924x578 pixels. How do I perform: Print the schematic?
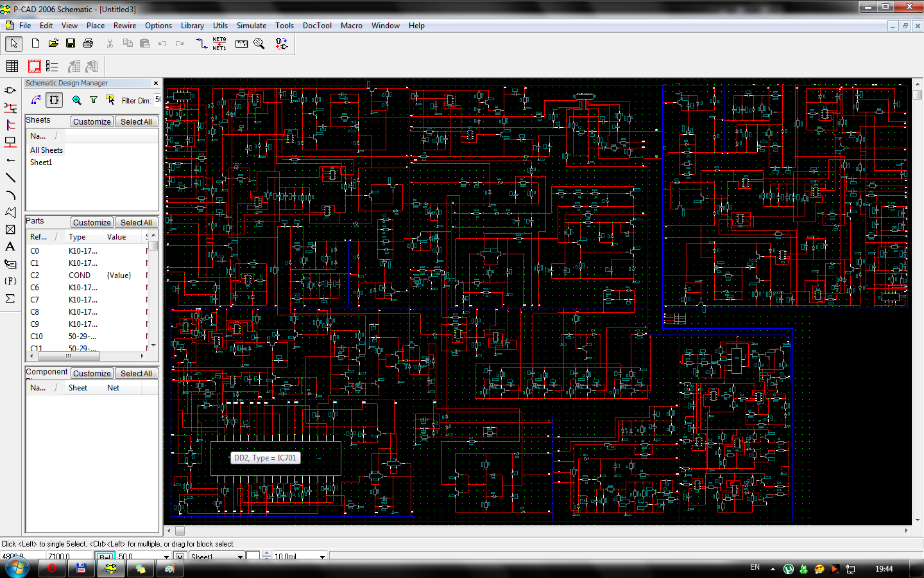(x=88, y=43)
